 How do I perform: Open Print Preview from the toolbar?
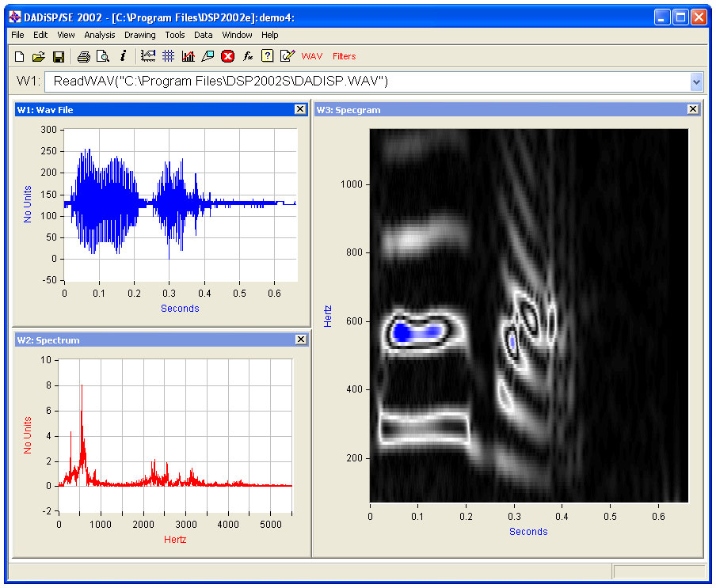(x=102, y=56)
